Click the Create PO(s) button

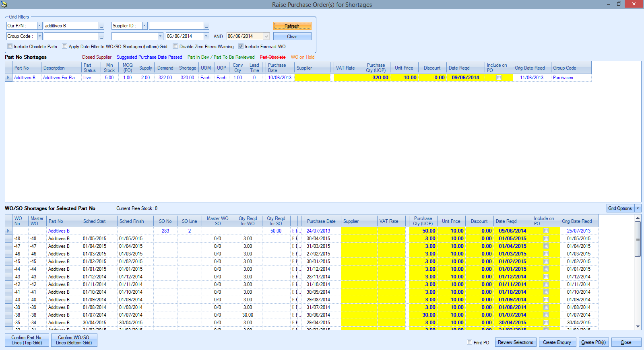[x=593, y=342]
